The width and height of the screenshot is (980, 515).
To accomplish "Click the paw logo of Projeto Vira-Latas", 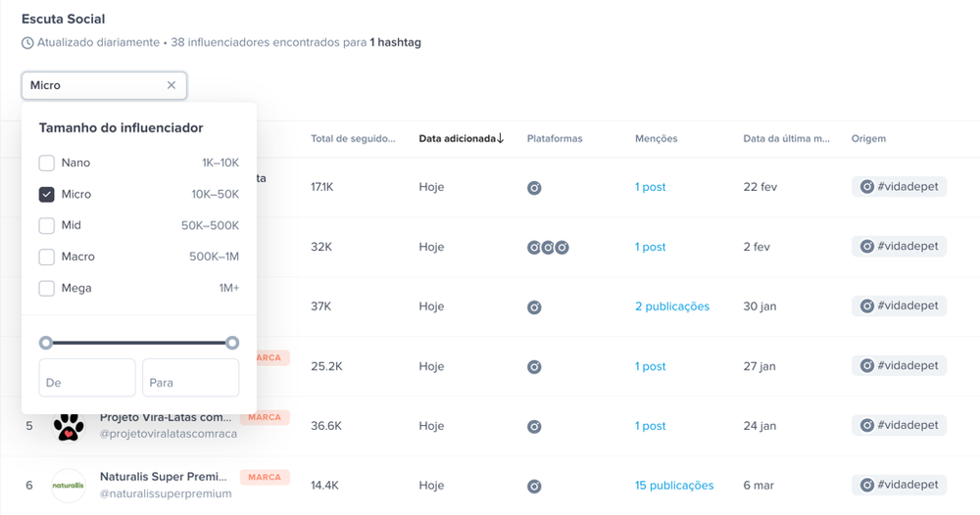I will 69,426.
